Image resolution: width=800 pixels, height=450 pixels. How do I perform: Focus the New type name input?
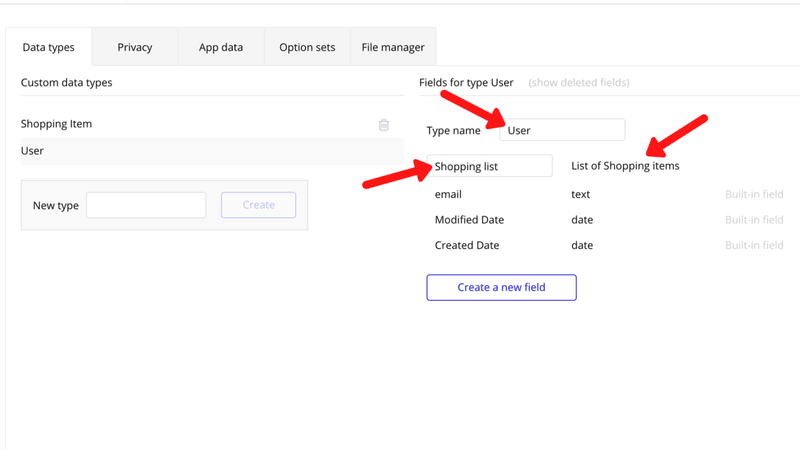[146, 205]
